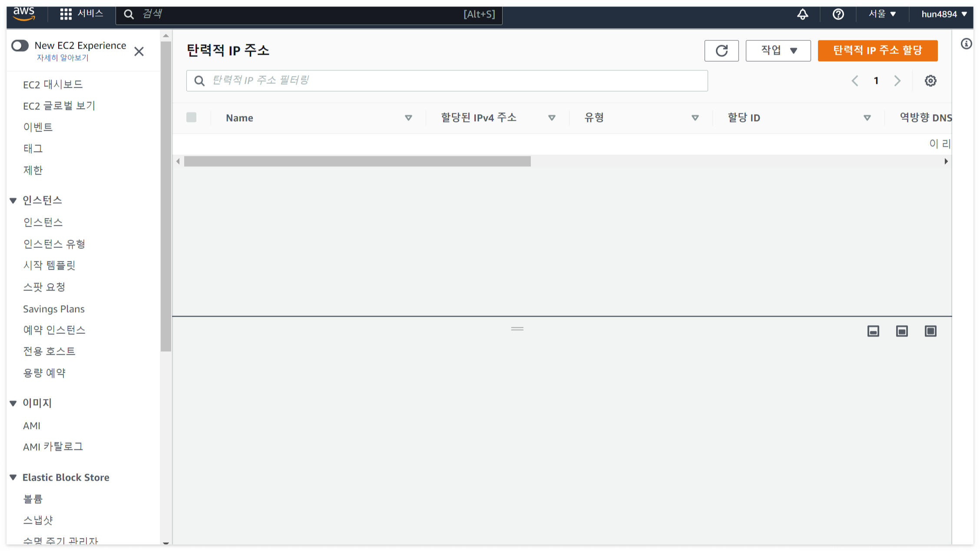Sort by the Name column arrow
The width and height of the screenshot is (980, 551).
pos(408,118)
